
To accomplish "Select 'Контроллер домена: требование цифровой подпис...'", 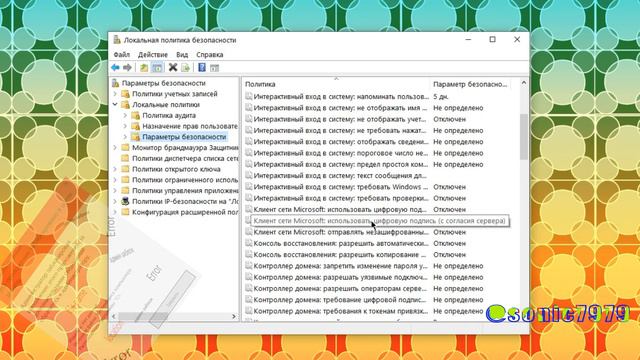I will (340, 300).
